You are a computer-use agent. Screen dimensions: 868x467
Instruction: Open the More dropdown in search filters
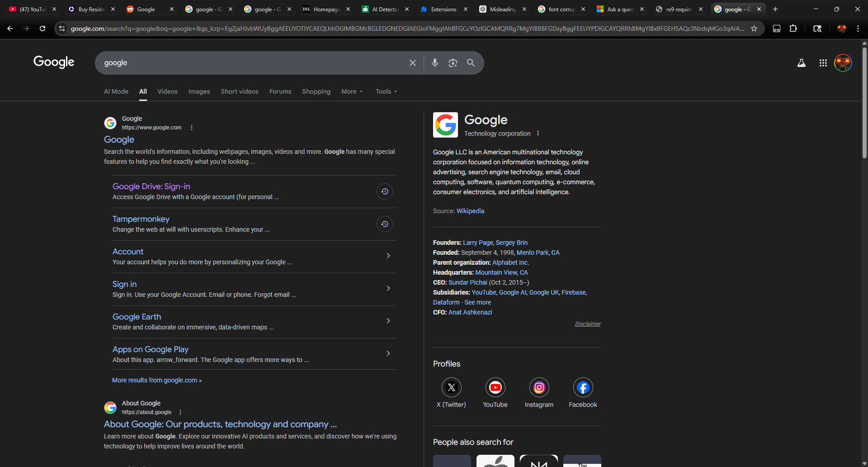tap(352, 91)
